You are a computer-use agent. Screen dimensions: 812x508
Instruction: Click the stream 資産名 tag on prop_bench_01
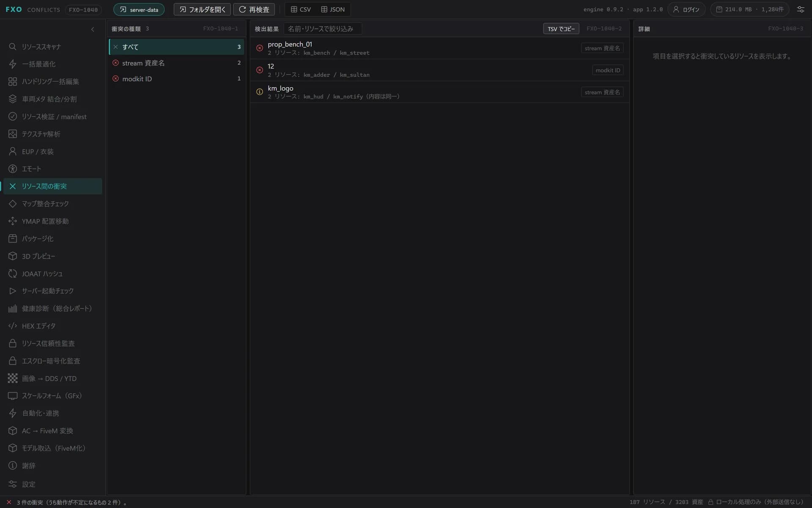(x=602, y=48)
